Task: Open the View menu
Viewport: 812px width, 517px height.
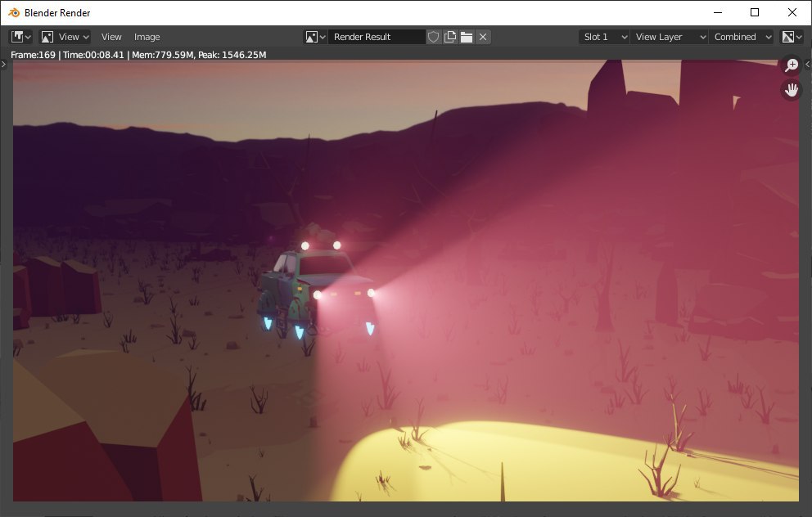Action: pos(111,37)
